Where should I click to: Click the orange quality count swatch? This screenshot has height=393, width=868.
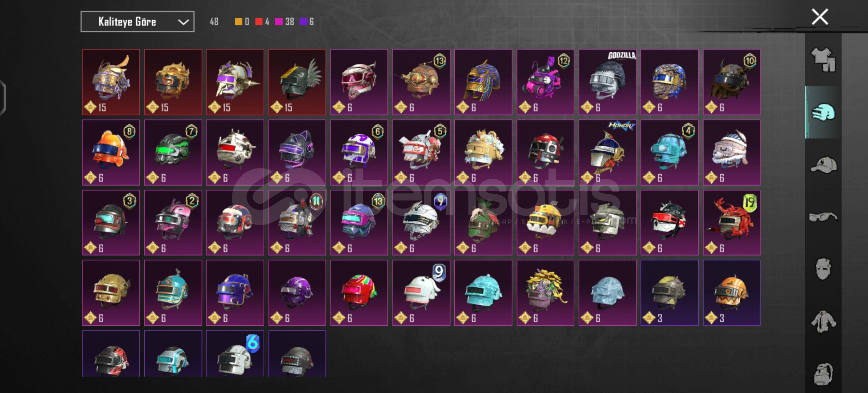(238, 22)
